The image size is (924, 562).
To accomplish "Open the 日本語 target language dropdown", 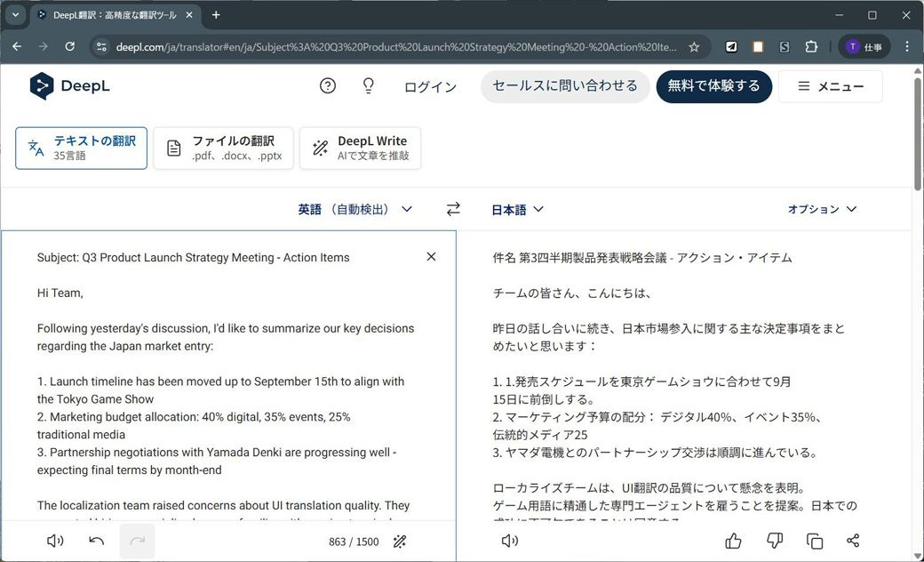I will (x=517, y=209).
